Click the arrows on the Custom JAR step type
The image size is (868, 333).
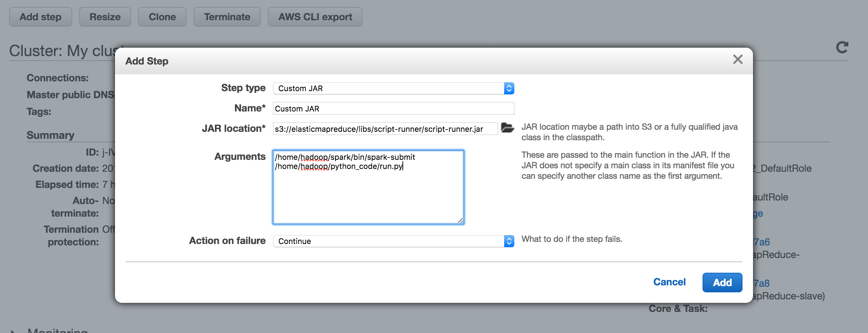click(509, 88)
